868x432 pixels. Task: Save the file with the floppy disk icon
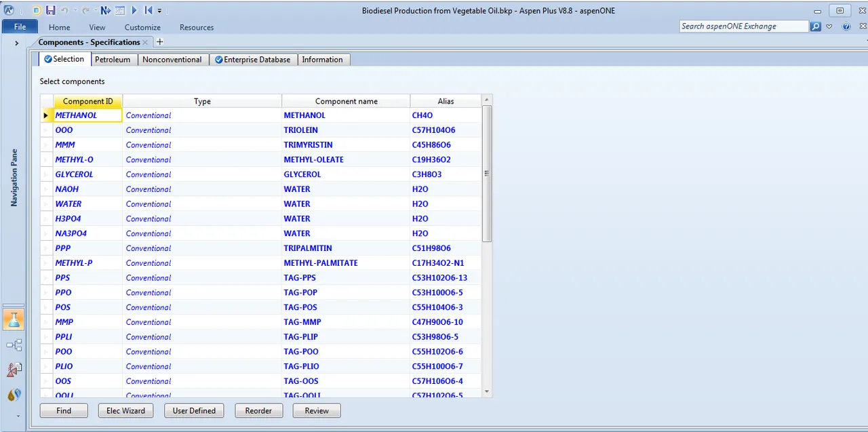coord(50,11)
